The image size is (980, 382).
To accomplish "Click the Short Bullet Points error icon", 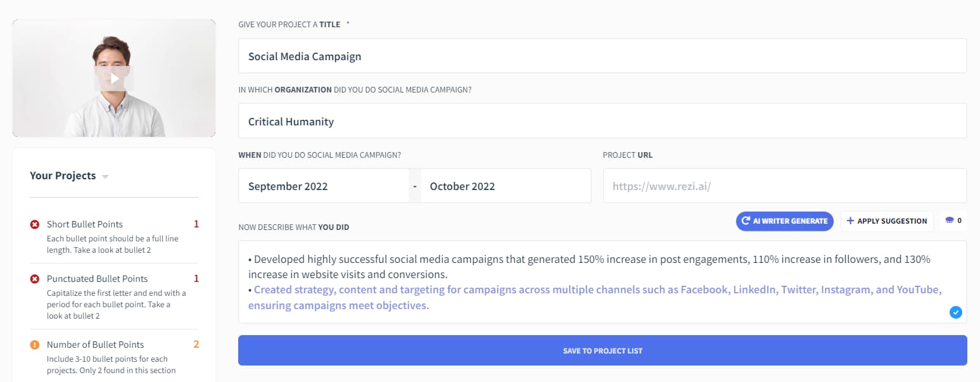I will click(35, 224).
